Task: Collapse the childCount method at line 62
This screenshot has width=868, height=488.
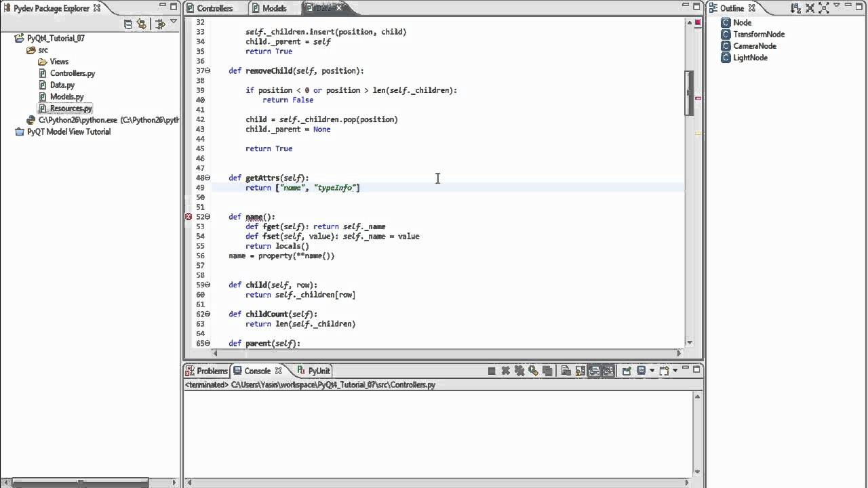Action: [x=208, y=314]
